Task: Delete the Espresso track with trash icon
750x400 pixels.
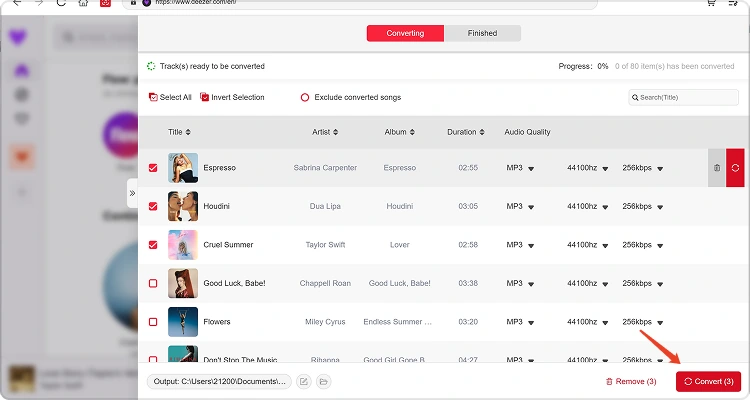Action: click(x=717, y=168)
